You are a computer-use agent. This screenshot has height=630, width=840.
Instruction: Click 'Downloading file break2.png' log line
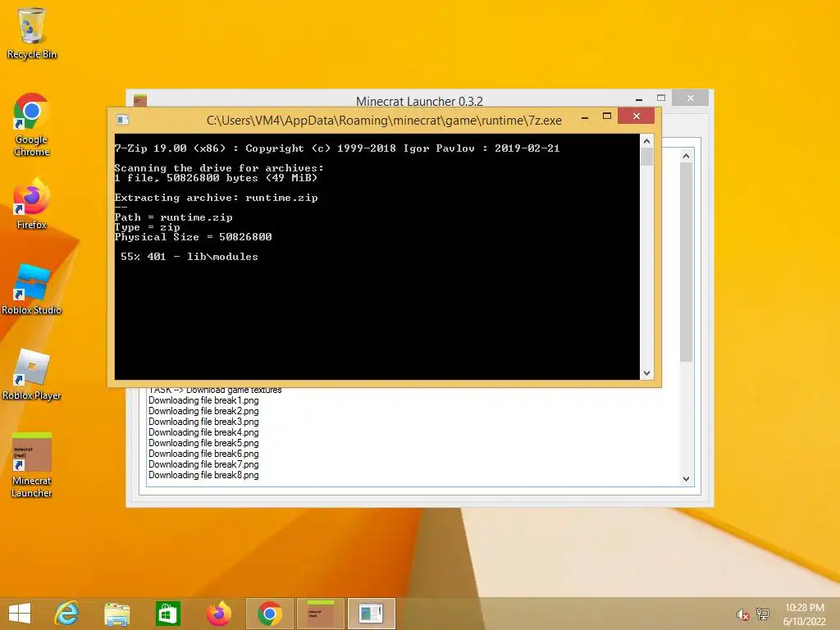click(x=203, y=411)
